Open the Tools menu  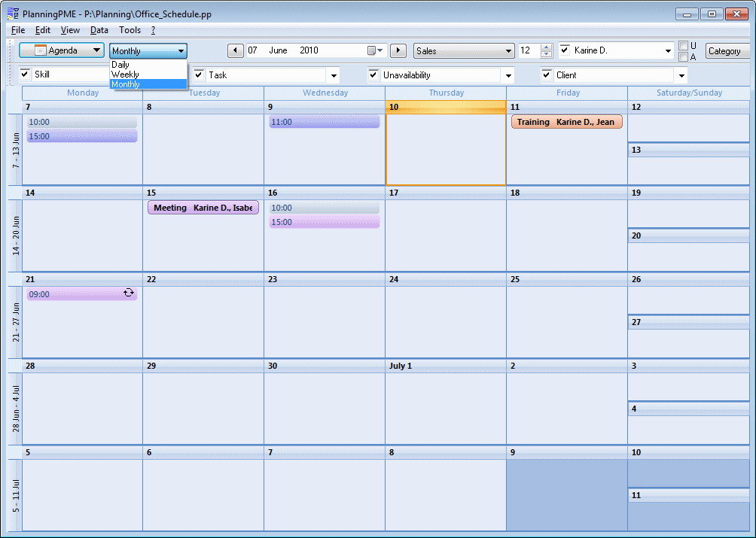click(130, 30)
